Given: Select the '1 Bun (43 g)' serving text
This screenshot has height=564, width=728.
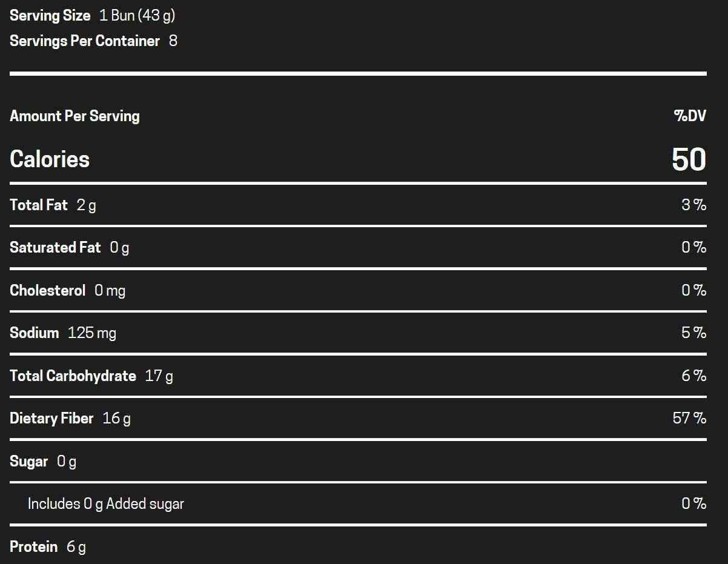Looking at the screenshot, I should pos(137,16).
